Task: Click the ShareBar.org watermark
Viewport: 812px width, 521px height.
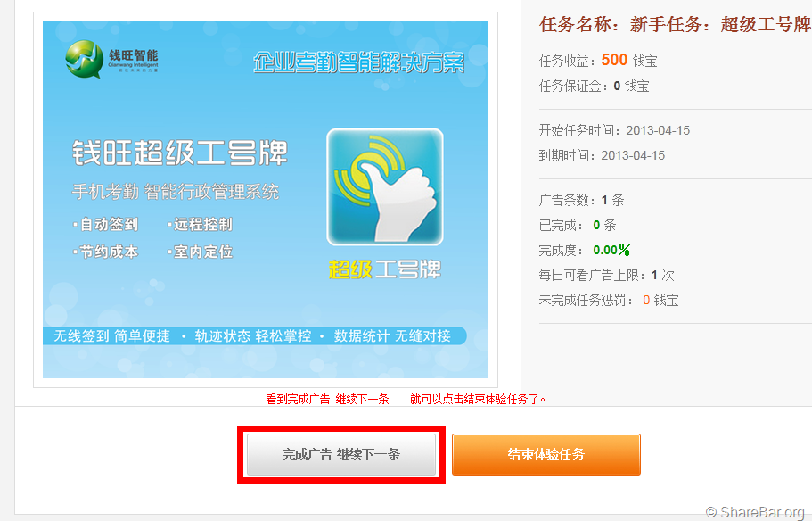Action: pos(756,512)
